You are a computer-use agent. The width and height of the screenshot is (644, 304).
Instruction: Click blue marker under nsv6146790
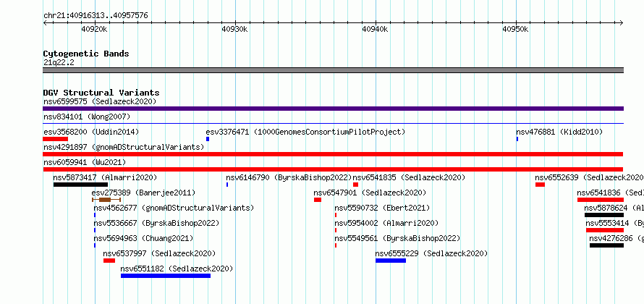coord(227,185)
